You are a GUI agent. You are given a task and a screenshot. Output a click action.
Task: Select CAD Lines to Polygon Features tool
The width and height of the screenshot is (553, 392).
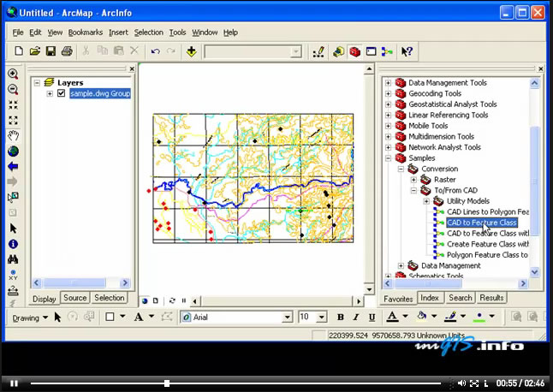point(488,212)
